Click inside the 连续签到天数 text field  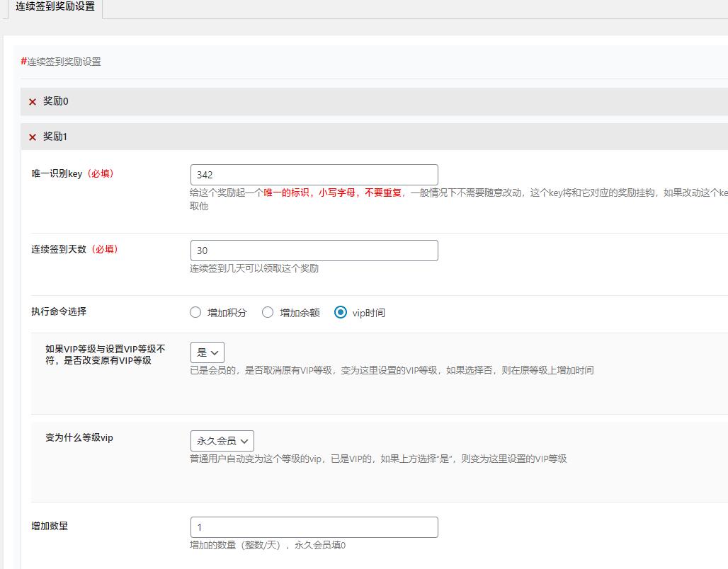tap(314, 250)
